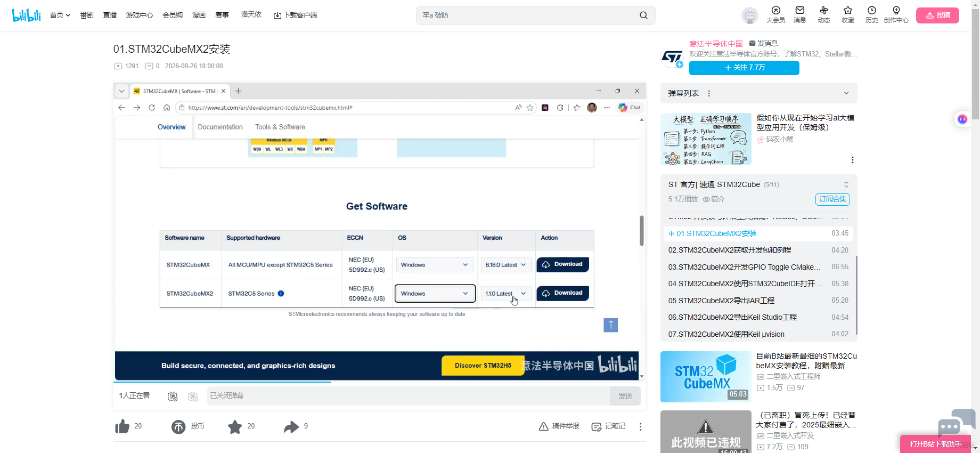Image resolution: width=980 pixels, height=453 pixels.
Task: Expand the 弹幕列表 panel chevron
Action: pos(846,93)
